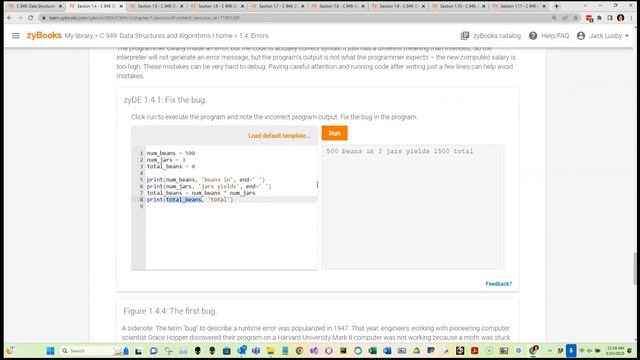
Task: Click the zyBooks logo
Action: pyautogui.click(x=44, y=36)
